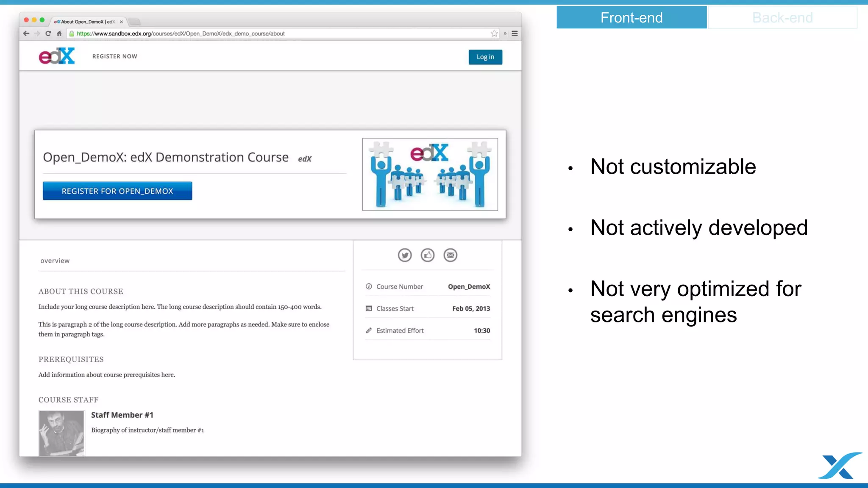The image size is (868, 488).
Task: Click 'Add information about course prerequisites here'
Action: point(107,374)
